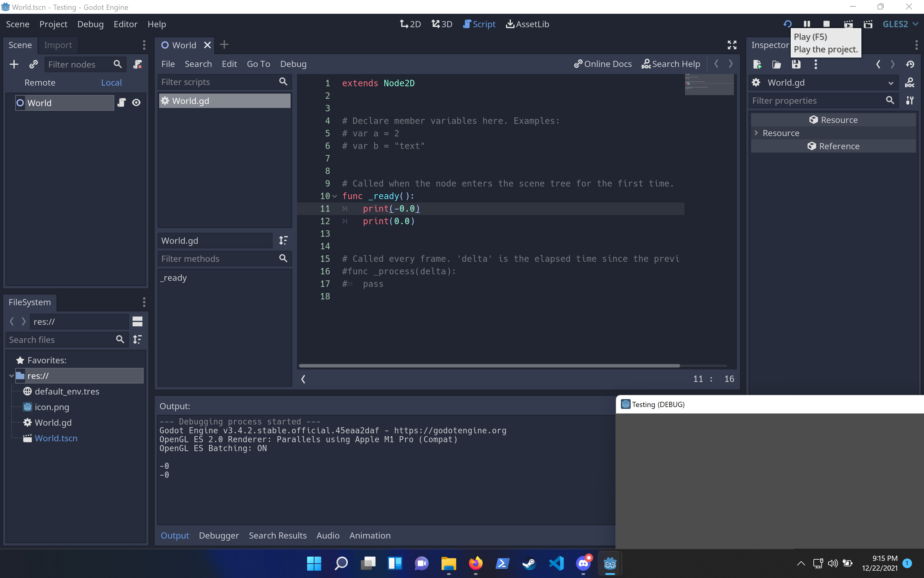Viewport: 924px width, 578px height.
Task: Go to next edited object in Inspector
Action: [893, 64]
